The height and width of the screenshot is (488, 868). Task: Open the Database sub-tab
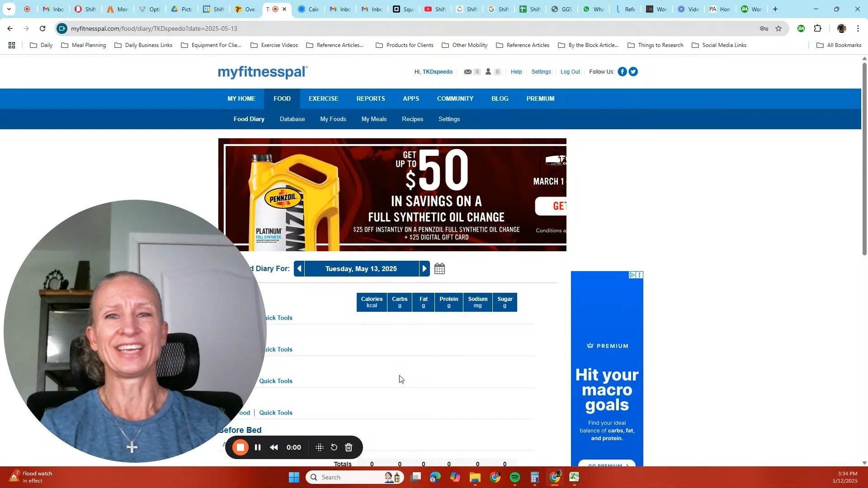[x=292, y=119]
